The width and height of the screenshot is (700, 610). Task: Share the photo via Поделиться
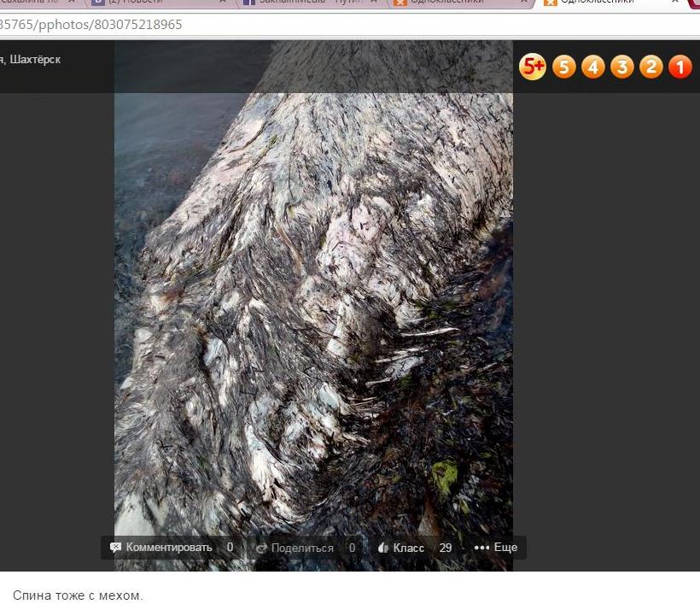pos(302,548)
